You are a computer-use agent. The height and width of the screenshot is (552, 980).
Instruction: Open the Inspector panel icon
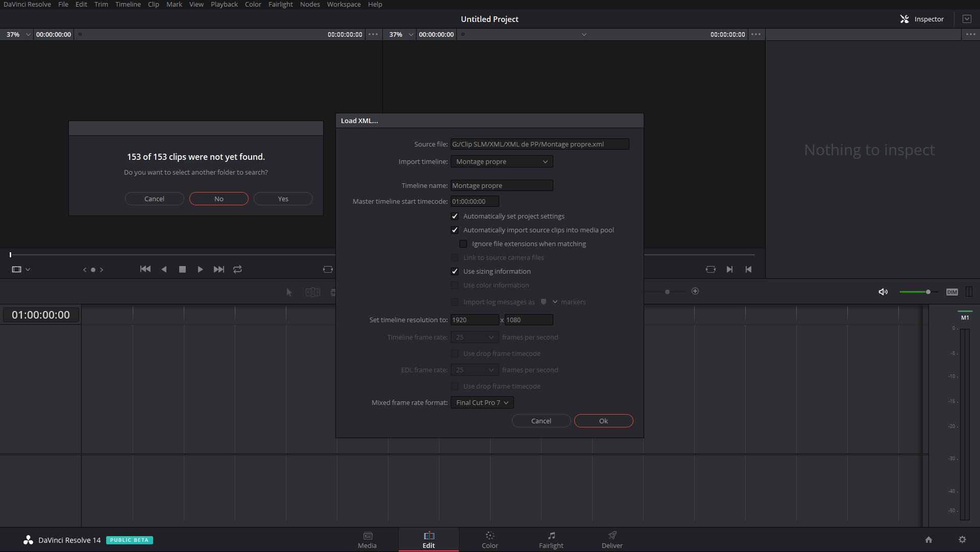coord(904,19)
